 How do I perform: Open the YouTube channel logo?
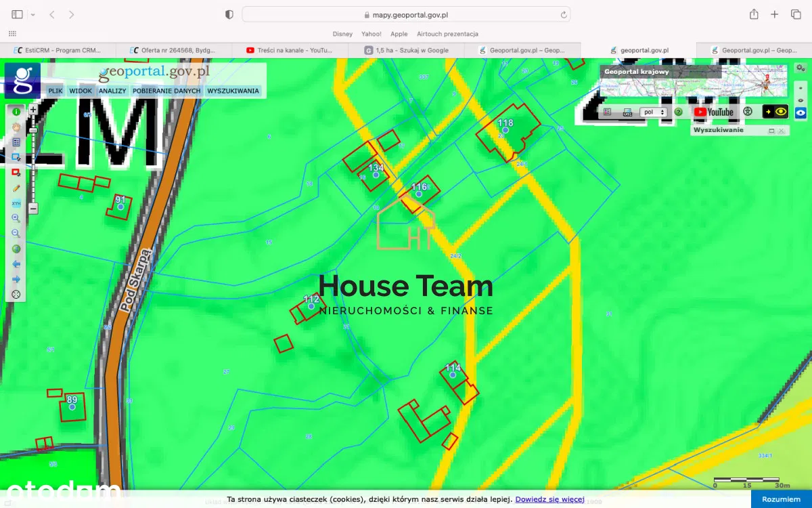pyautogui.click(x=713, y=112)
